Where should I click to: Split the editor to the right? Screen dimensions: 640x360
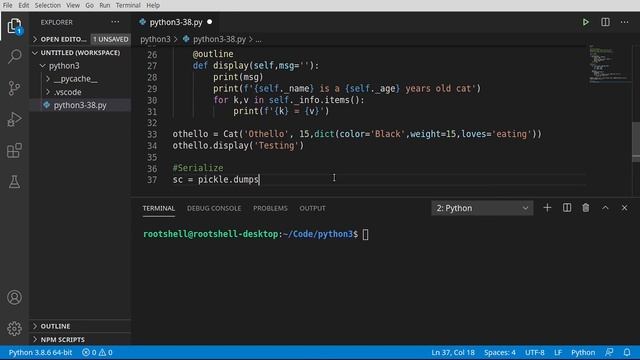605,22
